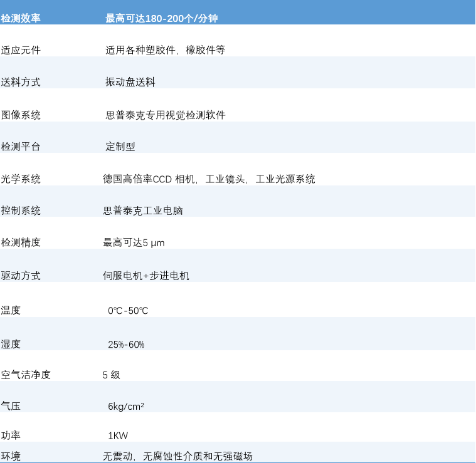
Task: Click the 25%-60% humidity value
Action: [x=126, y=345]
